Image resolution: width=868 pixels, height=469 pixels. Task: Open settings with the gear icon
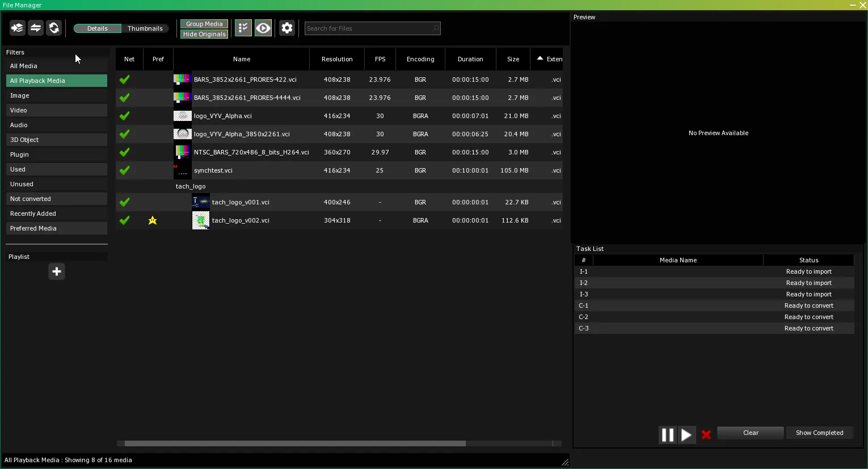point(287,28)
